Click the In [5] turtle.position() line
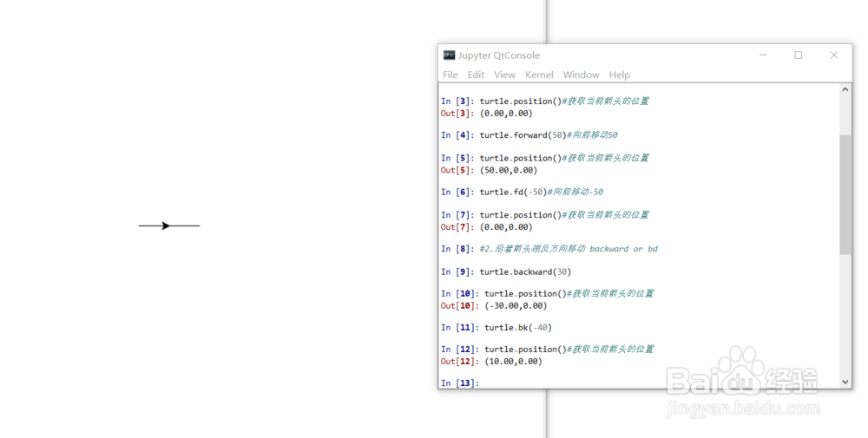This screenshot has width=868, height=438. click(545, 158)
